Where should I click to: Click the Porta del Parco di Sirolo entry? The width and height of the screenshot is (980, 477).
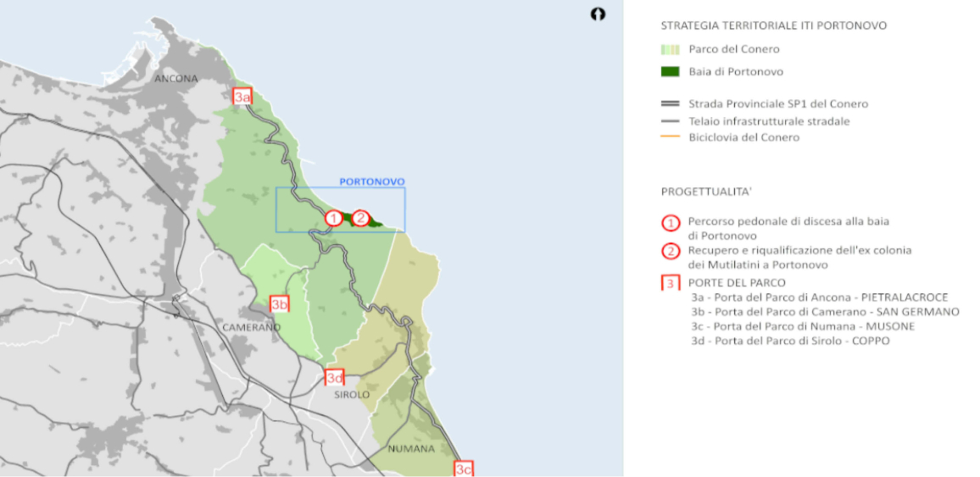(790, 341)
